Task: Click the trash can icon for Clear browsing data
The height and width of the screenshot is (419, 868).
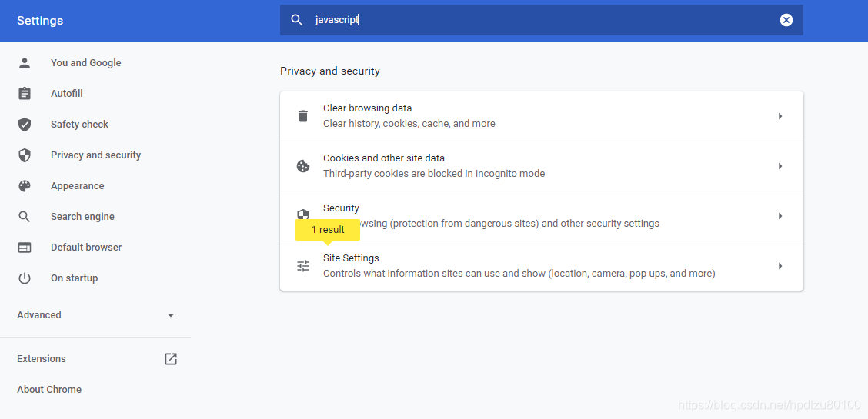Action: click(303, 116)
